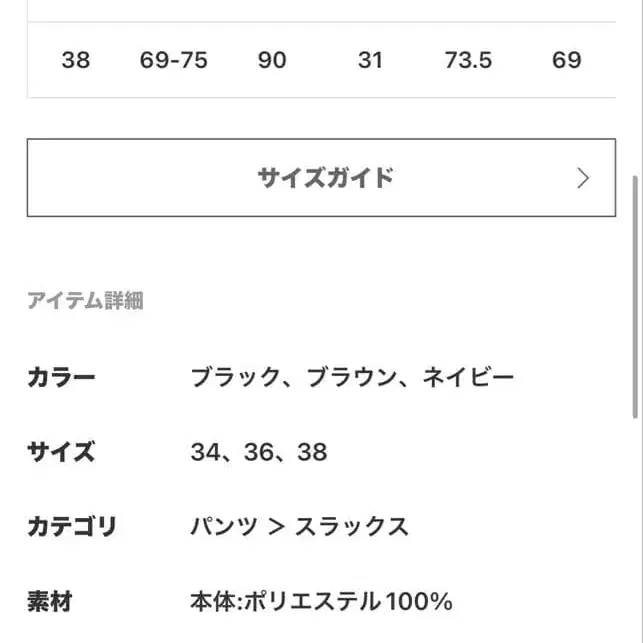Click the 31 measurement cell
The width and height of the screenshot is (643, 643).
[370, 60]
